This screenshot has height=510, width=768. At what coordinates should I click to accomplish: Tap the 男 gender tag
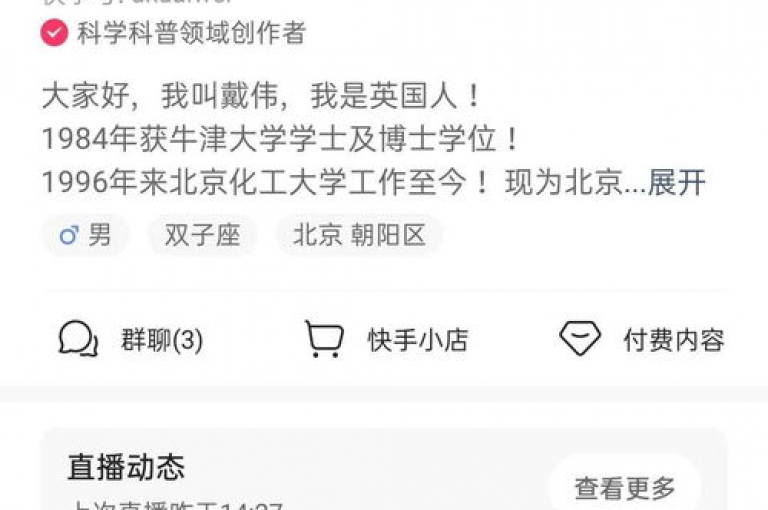tap(86, 235)
